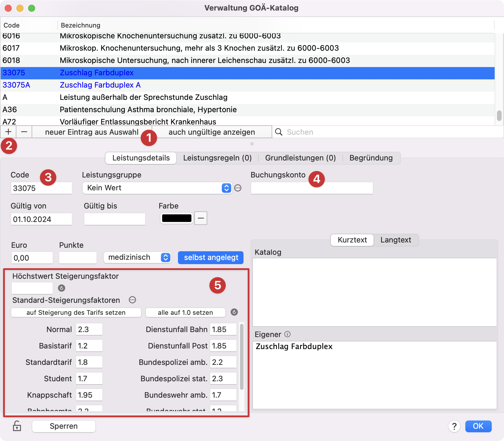Click the Sperren button
This screenshot has width=504, height=441.
click(64, 426)
